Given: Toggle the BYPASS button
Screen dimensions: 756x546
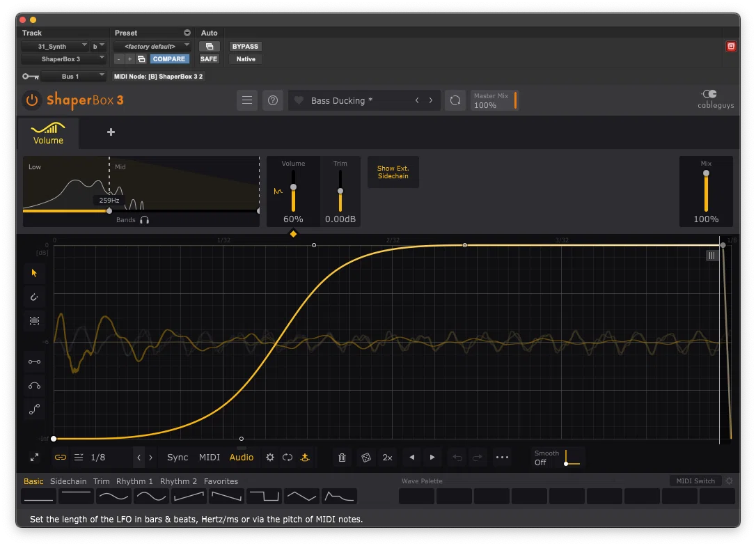Looking at the screenshot, I should coord(245,46).
